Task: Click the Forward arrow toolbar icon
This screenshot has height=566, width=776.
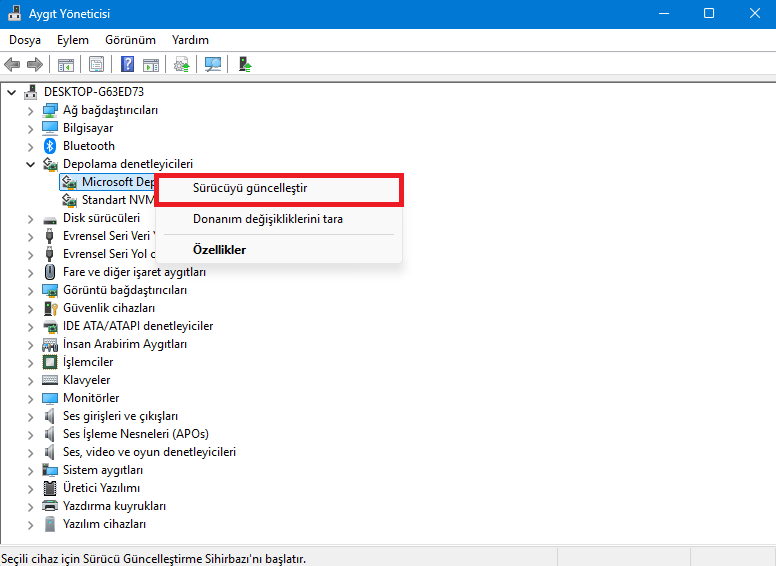Action: (x=35, y=64)
